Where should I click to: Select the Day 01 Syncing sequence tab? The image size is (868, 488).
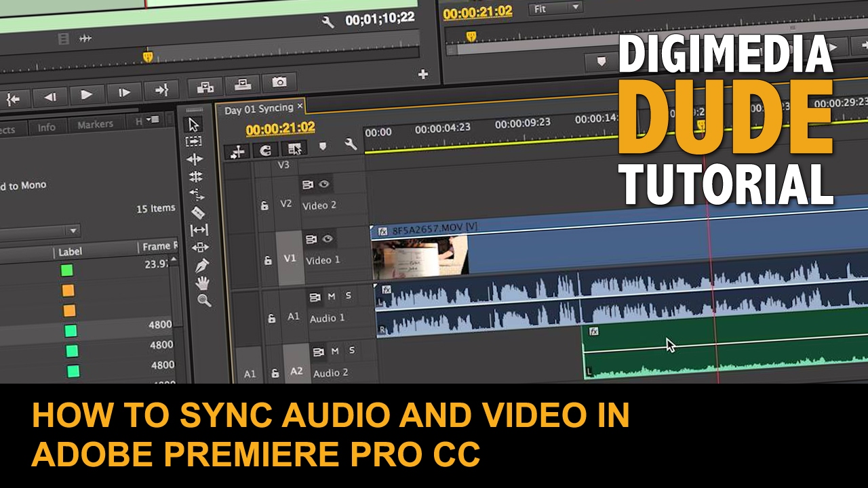259,109
